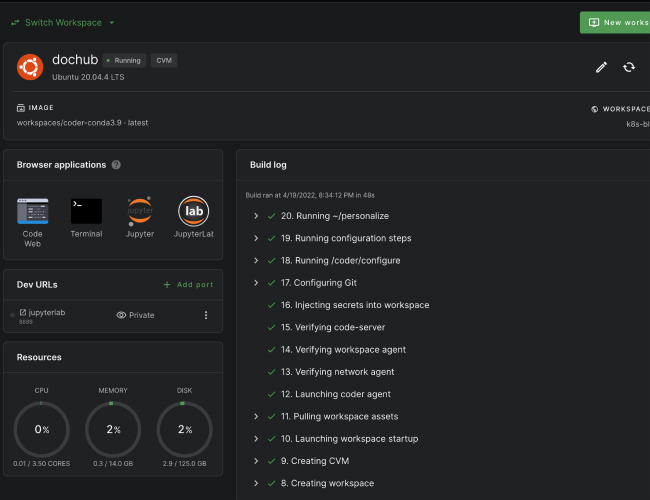Click the rebuild workspace refresh icon
Screen dimensions: 650x500
point(629,67)
